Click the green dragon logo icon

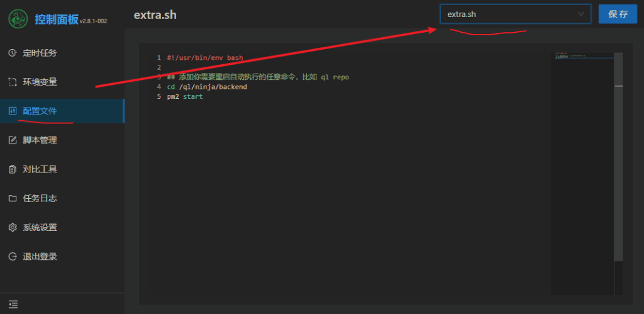point(18,18)
